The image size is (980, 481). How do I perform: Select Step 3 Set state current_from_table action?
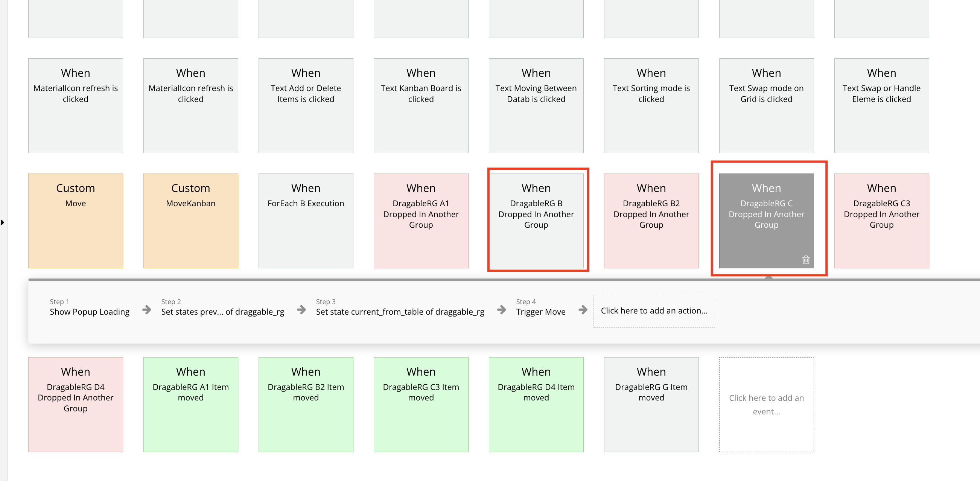tap(400, 307)
